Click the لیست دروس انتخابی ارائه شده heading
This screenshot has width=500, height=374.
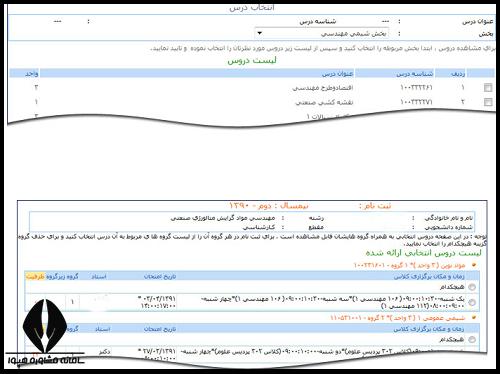pyautogui.click(x=423, y=253)
